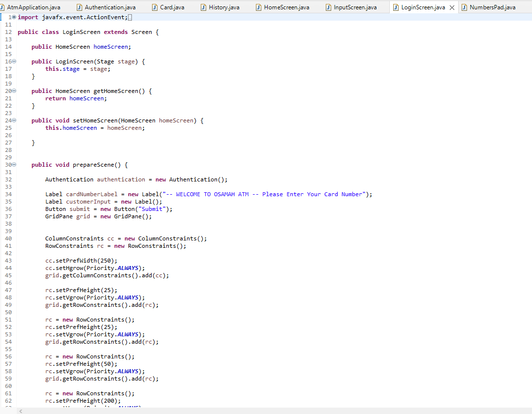Switch to the Authentication.java tab
The width and height of the screenshot is (532, 414).
(x=109, y=7)
